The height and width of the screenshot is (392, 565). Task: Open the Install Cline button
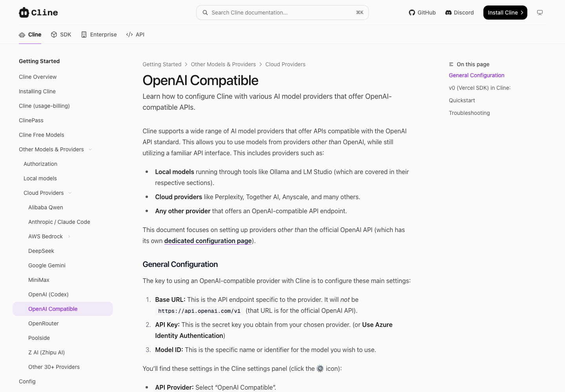pyautogui.click(x=505, y=13)
